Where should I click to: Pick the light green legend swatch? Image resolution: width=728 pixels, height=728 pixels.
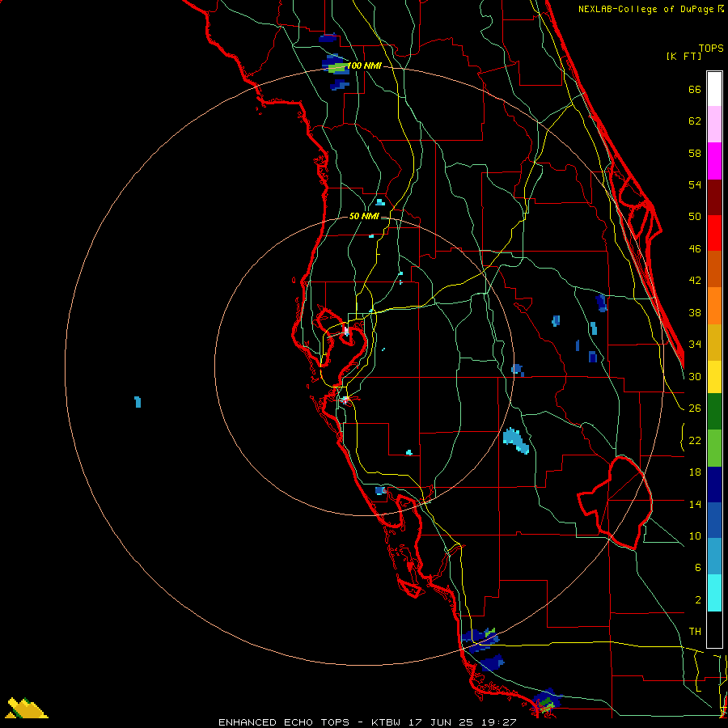point(714,448)
